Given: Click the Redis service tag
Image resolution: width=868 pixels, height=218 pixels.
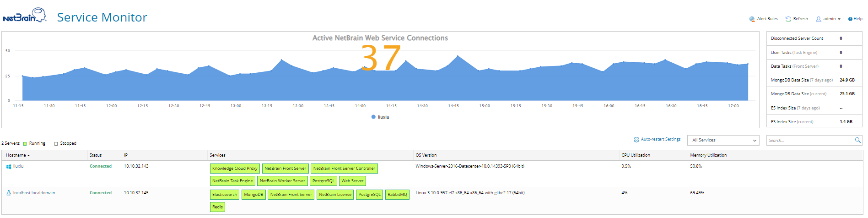Looking at the screenshot, I should tap(217, 207).
